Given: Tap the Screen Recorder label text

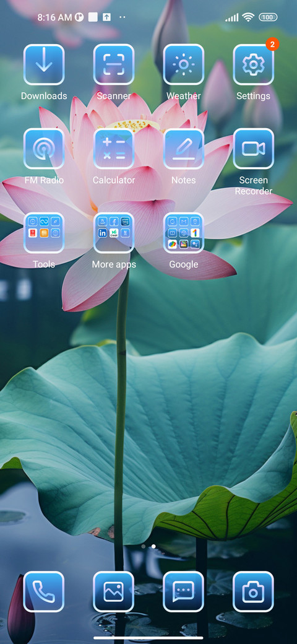Looking at the screenshot, I should click(253, 186).
